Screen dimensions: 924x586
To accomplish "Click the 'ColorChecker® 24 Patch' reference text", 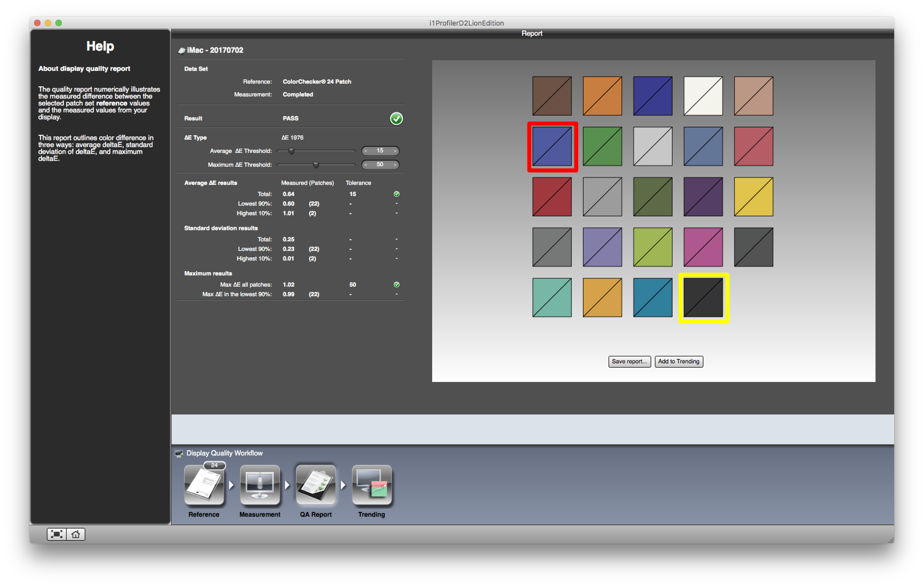I will pyautogui.click(x=317, y=82).
